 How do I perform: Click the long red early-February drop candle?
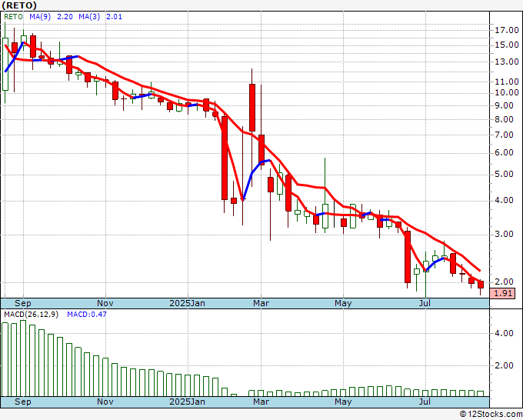(x=225, y=158)
